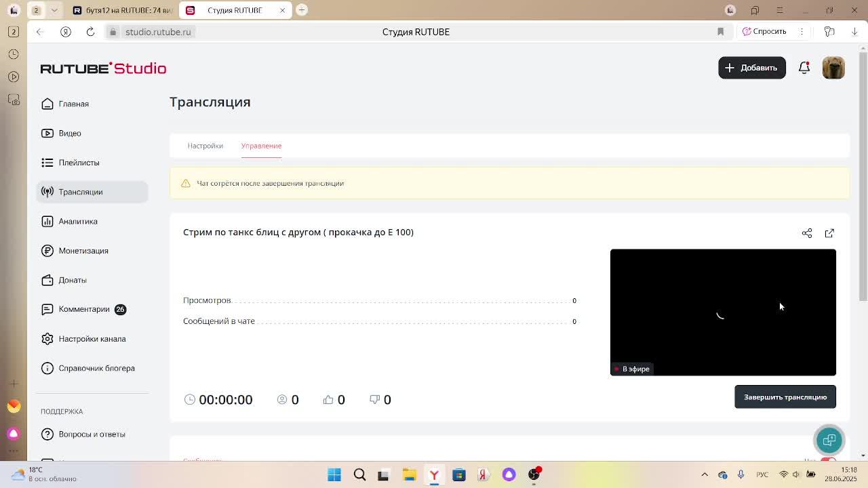This screenshot has height=488, width=868.
Task: Click the stream title text
Action: coord(298,232)
